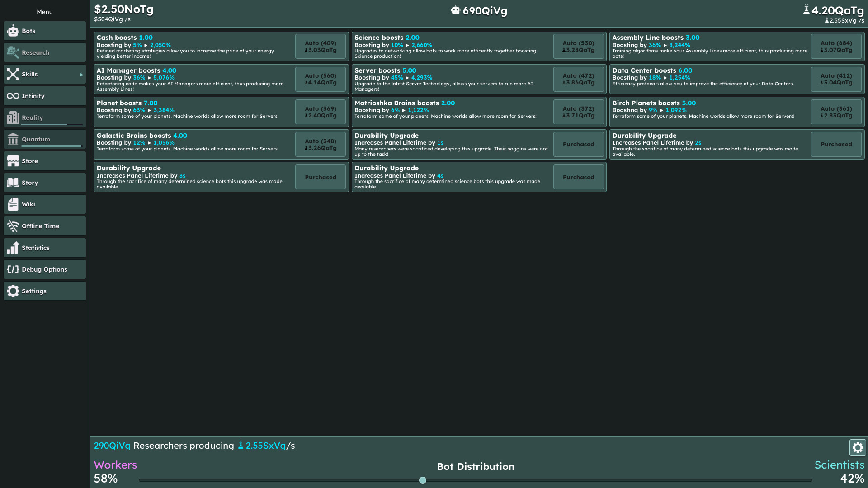Select the Wiki menu entry
Viewport: 868px width, 488px height.
coord(45,204)
